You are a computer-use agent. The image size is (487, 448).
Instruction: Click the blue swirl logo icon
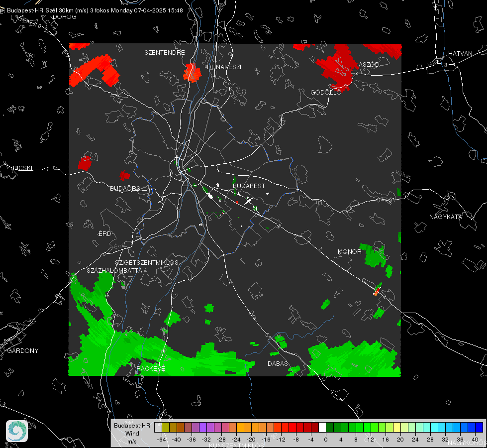click(17, 431)
